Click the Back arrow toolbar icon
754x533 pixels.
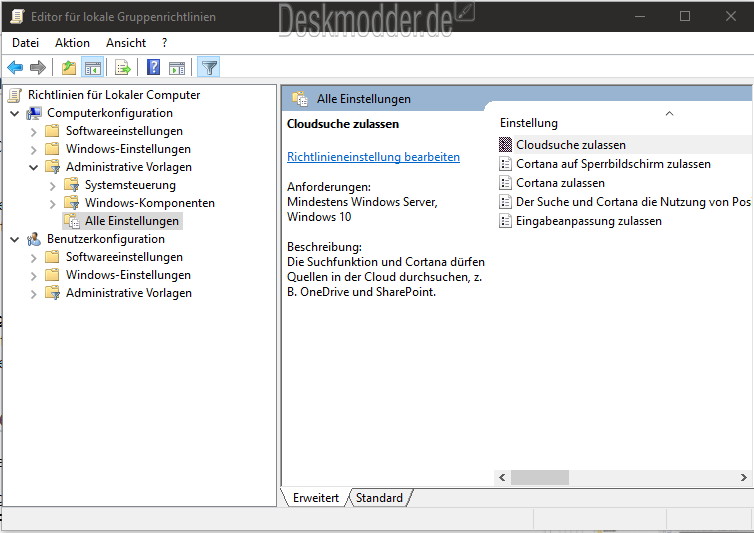[x=15, y=67]
